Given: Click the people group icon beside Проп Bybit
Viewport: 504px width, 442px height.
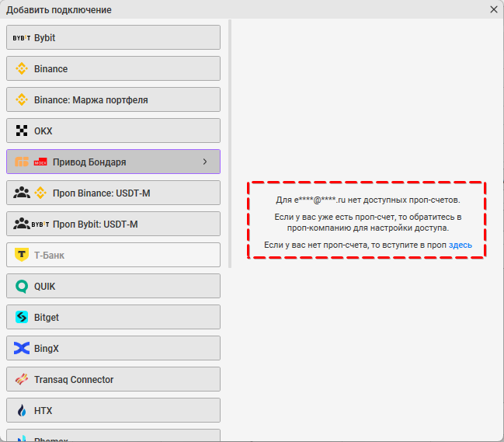Looking at the screenshot, I should [x=22, y=224].
